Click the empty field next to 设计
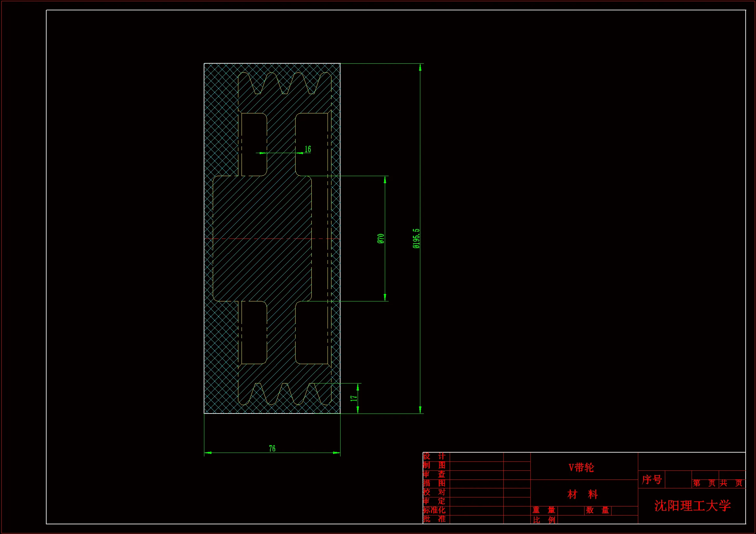Image resolution: width=756 pixels, height=534 pixels. [x=476, y=457]
